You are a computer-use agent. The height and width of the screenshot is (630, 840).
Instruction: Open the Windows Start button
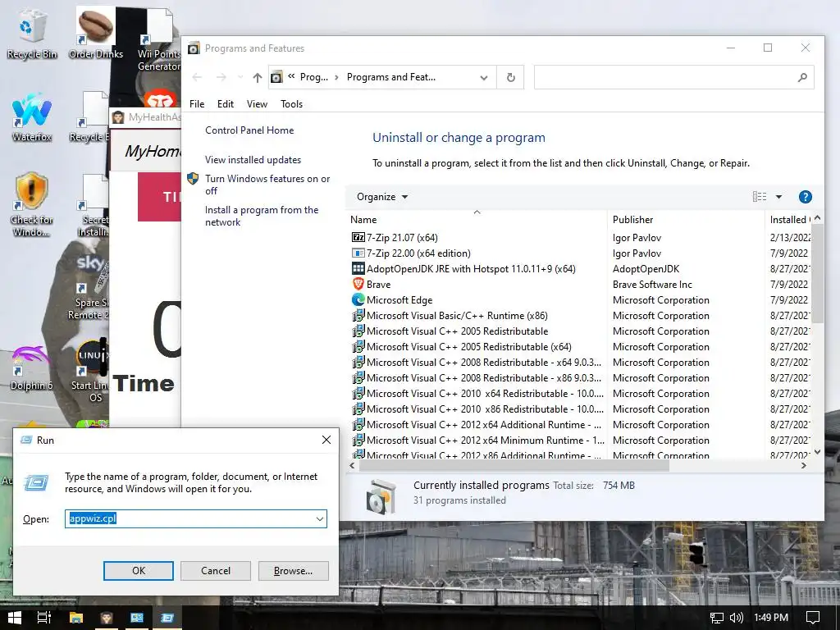click(x=15, y=618)
